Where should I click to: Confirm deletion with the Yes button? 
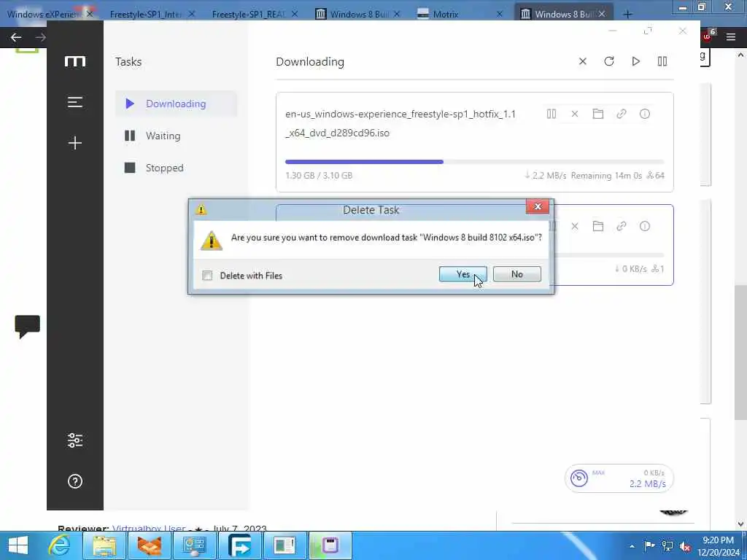click(462, 274)
